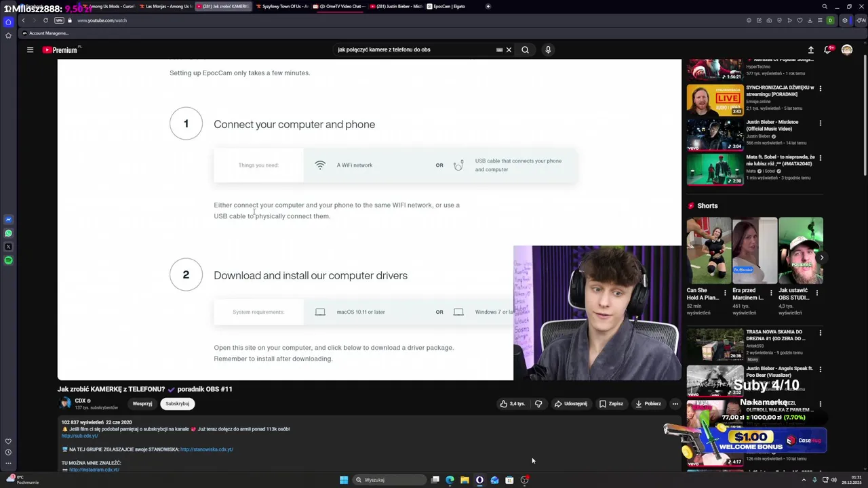Image resolution: width=868 pixels, height=488 pixels.
Task: Open File Explorer from the taskbar
Action: point(465,480)
